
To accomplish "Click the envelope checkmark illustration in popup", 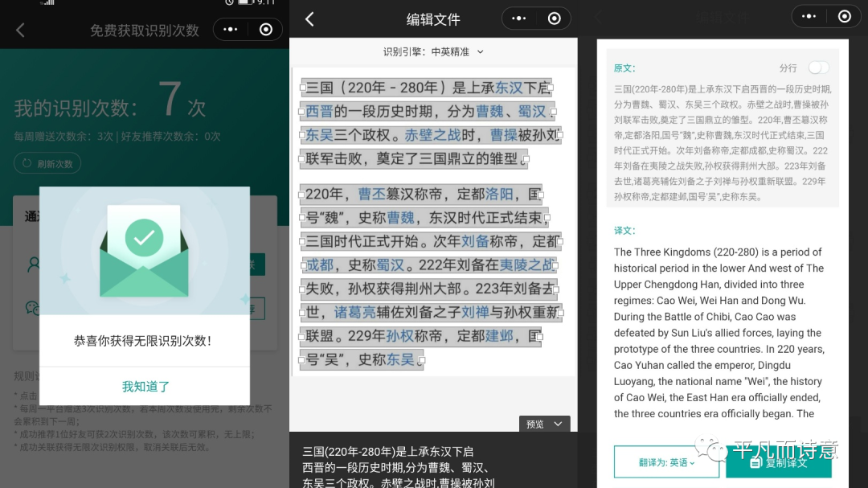I will pyautogui.click(x=144, y=252).
